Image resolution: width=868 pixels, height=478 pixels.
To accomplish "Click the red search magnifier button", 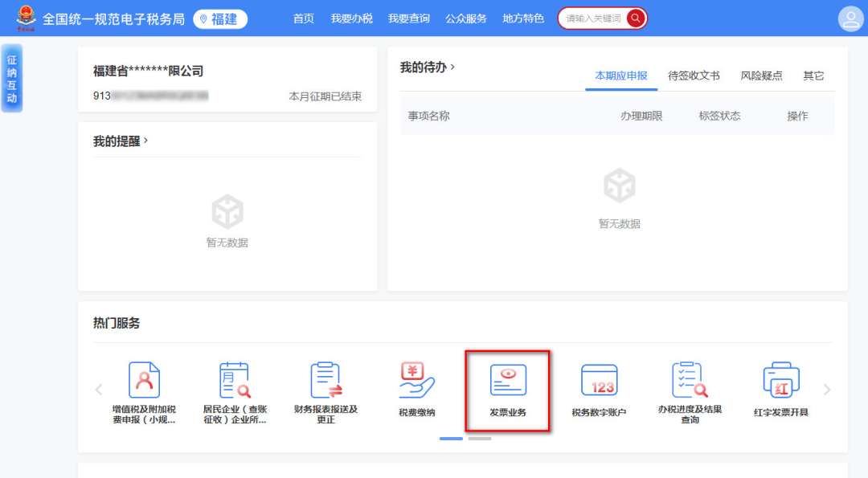I will click(x=636, y=18).
